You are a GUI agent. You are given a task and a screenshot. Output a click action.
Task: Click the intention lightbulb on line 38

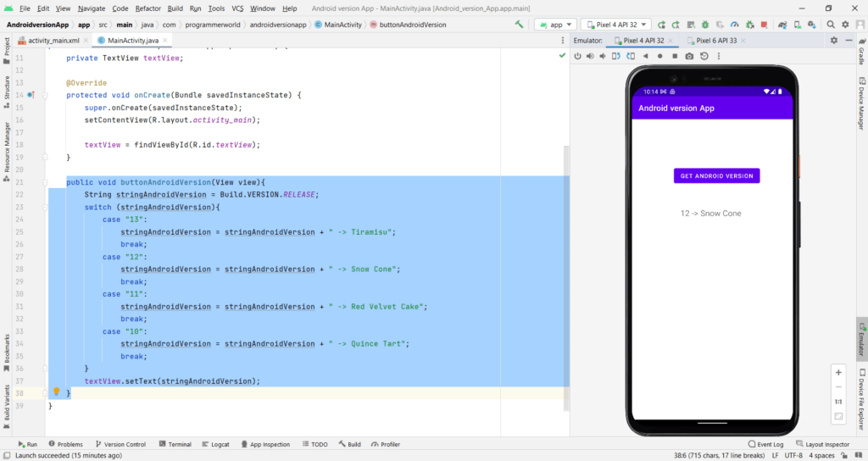click(x=57, y=392)
